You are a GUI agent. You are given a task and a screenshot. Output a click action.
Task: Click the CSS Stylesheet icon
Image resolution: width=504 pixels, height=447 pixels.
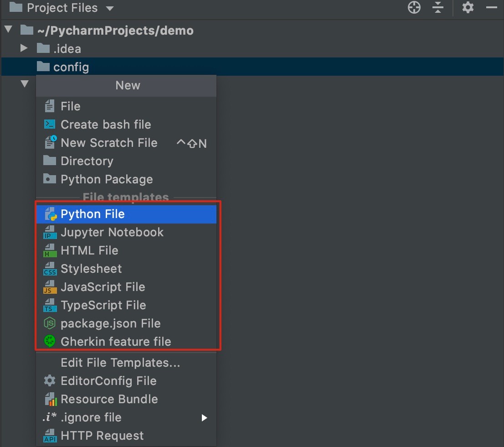tap(50, 269)
